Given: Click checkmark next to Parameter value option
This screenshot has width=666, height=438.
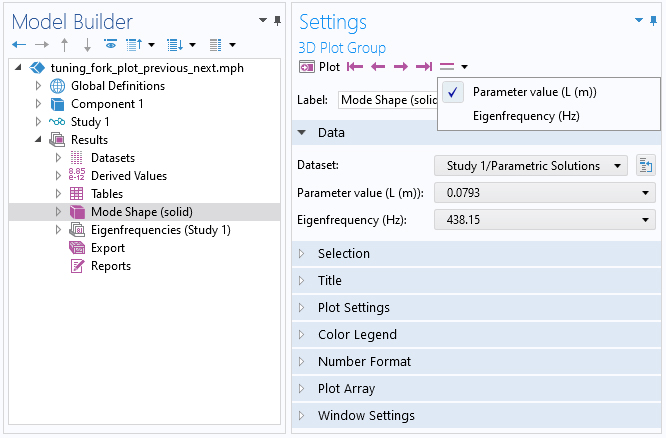Looking at the screenshot, I should click(x=453, y=92).
